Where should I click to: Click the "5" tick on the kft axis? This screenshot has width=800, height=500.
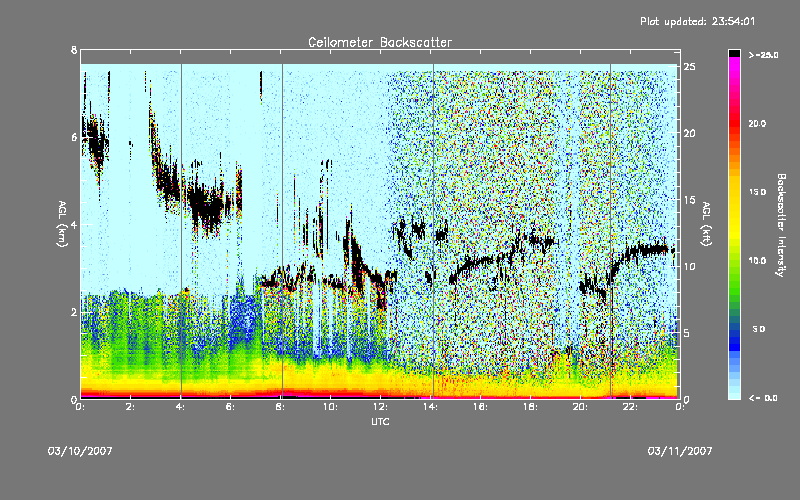tap(687, 333)
